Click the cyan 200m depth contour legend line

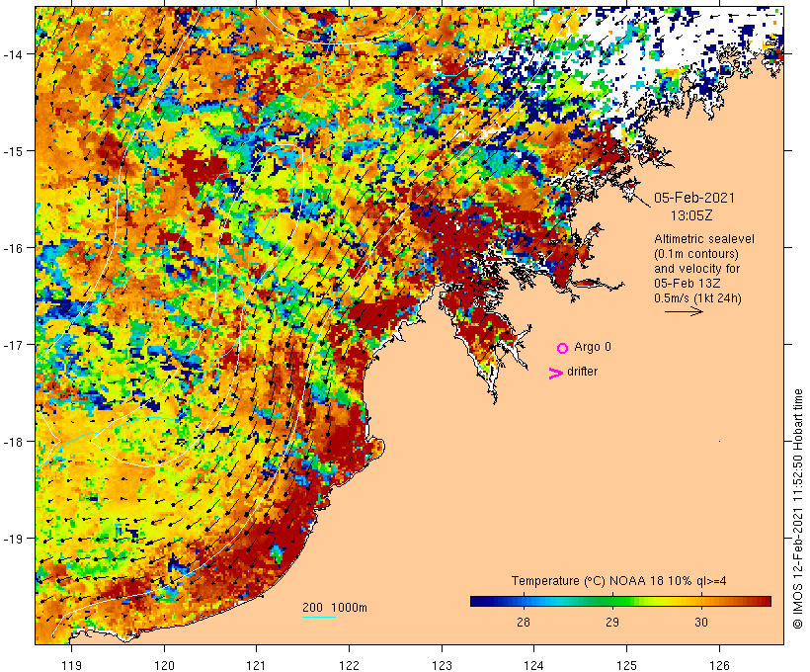click(x=319, y=617)
